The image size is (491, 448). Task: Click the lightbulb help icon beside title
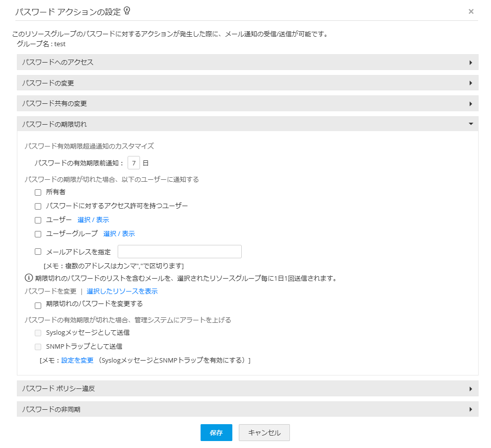(127, 10)
